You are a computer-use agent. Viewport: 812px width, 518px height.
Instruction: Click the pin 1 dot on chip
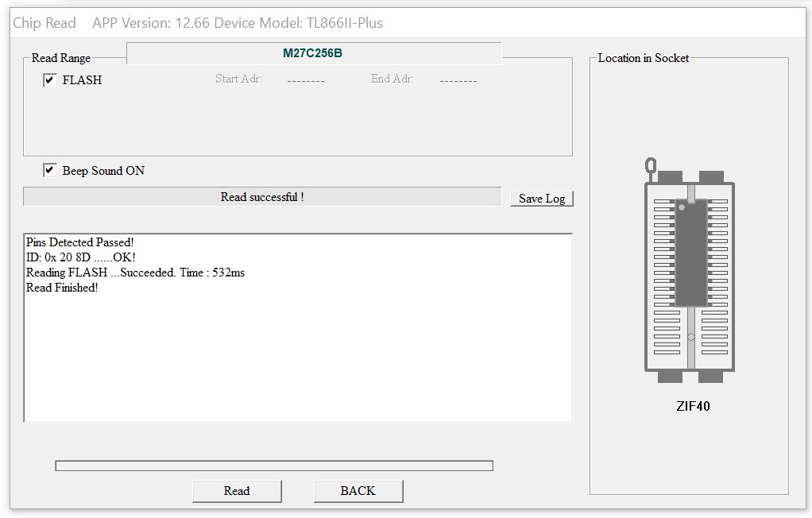click(x=682, y=207)
